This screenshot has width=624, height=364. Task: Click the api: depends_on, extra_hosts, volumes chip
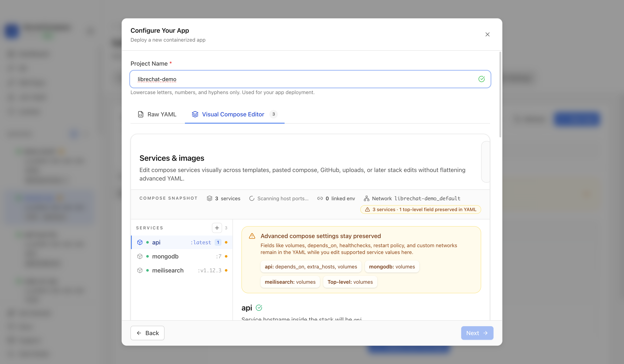pyautogui.click(x=311, y=267)
